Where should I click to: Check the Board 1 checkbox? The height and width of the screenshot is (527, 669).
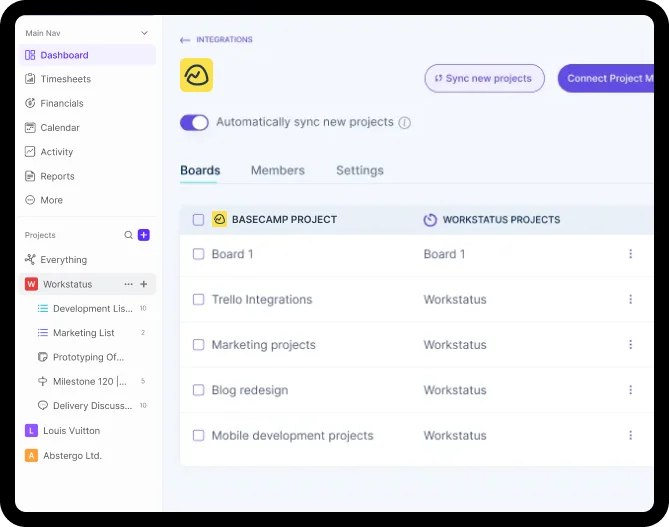tap(198, 254)
